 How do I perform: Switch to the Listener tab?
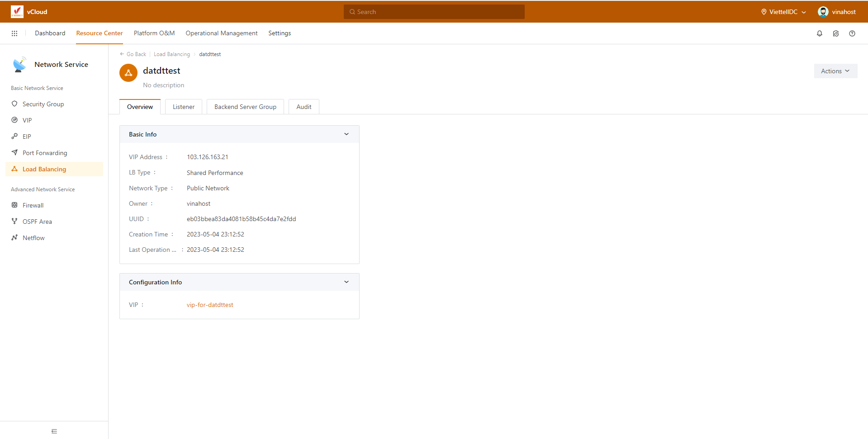[x=184, y=107]
